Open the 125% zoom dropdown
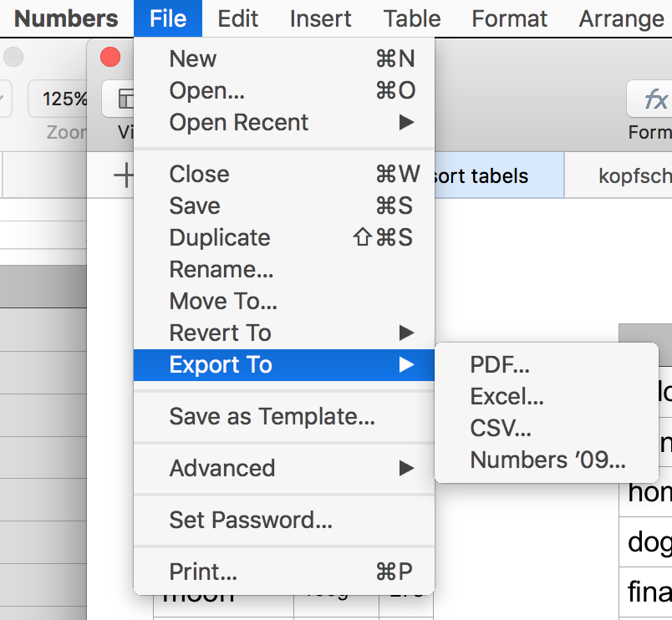The image size is (672, 620). point(59,99)
